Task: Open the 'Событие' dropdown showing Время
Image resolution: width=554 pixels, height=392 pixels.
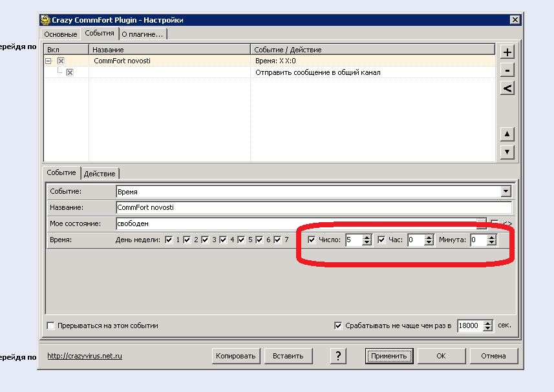Action: tap(506, 192)
